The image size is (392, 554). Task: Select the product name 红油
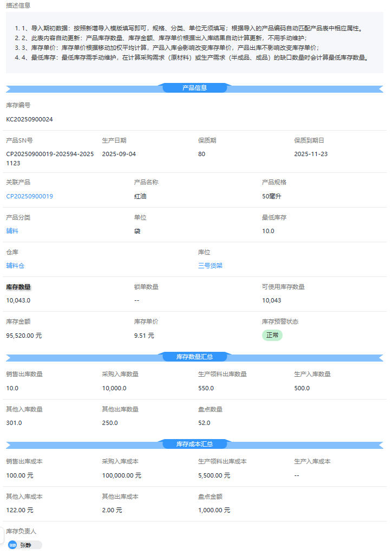140,196
